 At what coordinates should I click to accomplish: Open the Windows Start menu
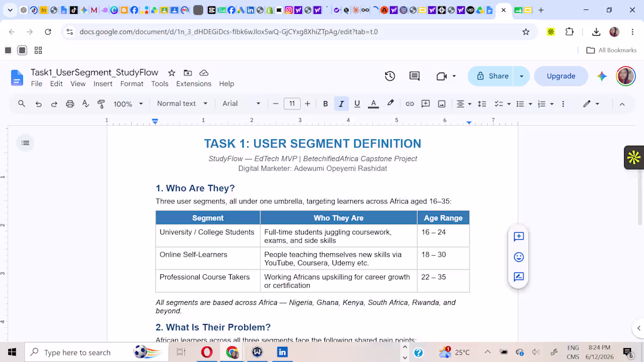point(12,352)
